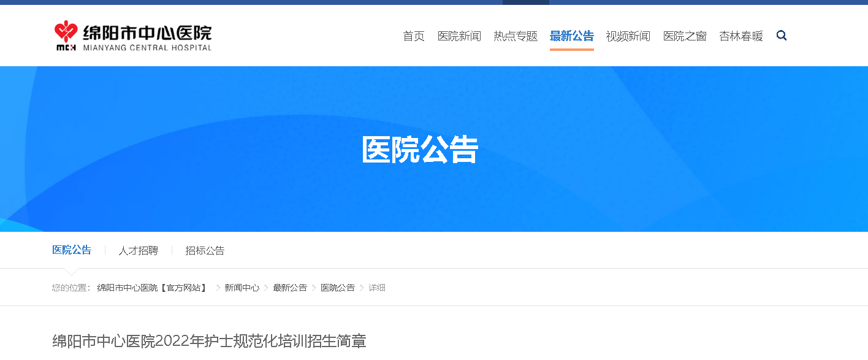868x360 pixels.
Task: Open the 杏林春暖 menu item
Action: pos(741,36)
